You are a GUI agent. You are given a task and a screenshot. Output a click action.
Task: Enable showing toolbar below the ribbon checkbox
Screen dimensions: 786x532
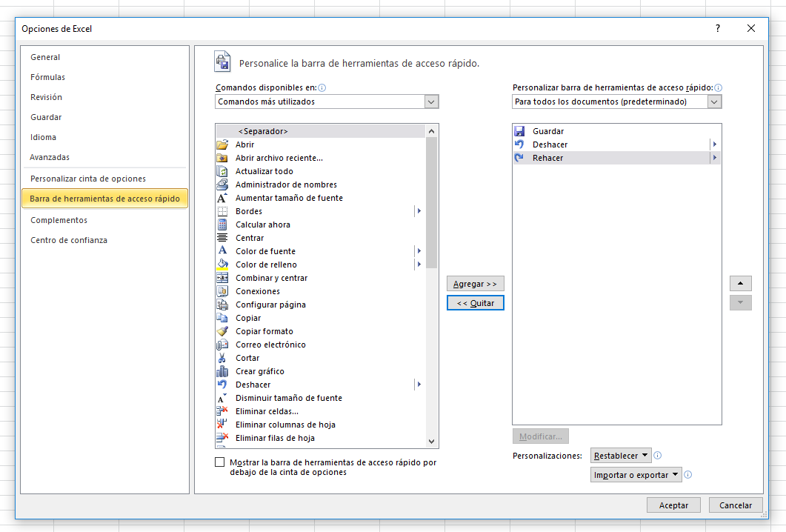[219, 462]
